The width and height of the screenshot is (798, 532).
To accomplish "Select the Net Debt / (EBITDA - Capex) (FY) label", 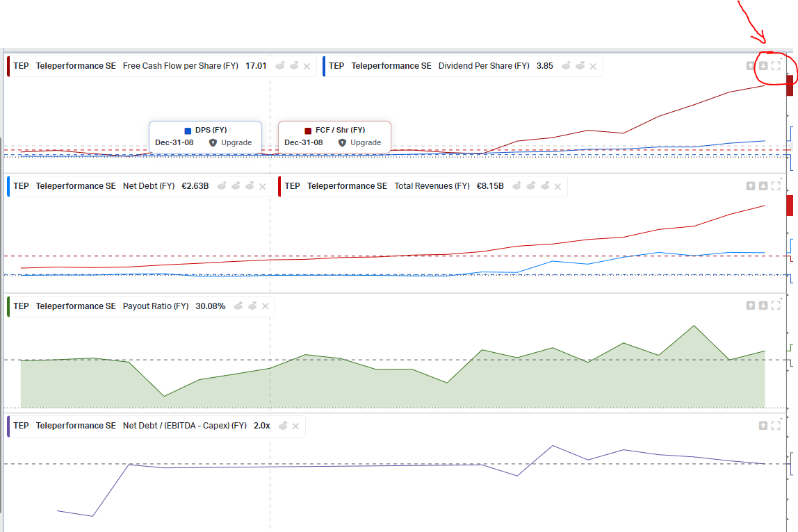I will [x=185, y=425].
